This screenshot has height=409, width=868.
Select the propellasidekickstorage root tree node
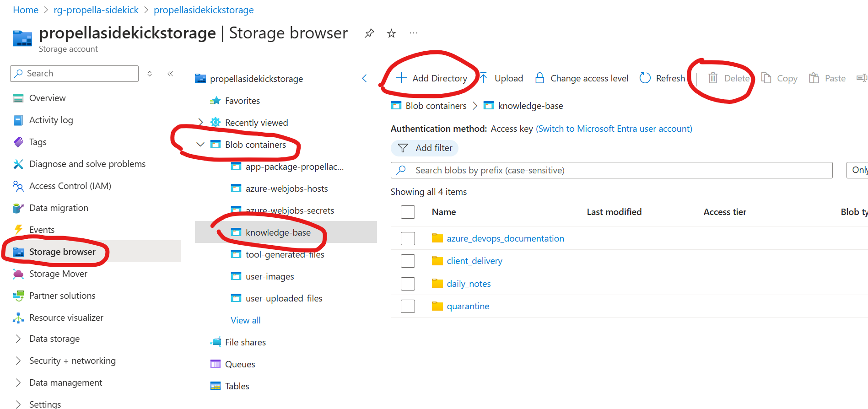256,79
